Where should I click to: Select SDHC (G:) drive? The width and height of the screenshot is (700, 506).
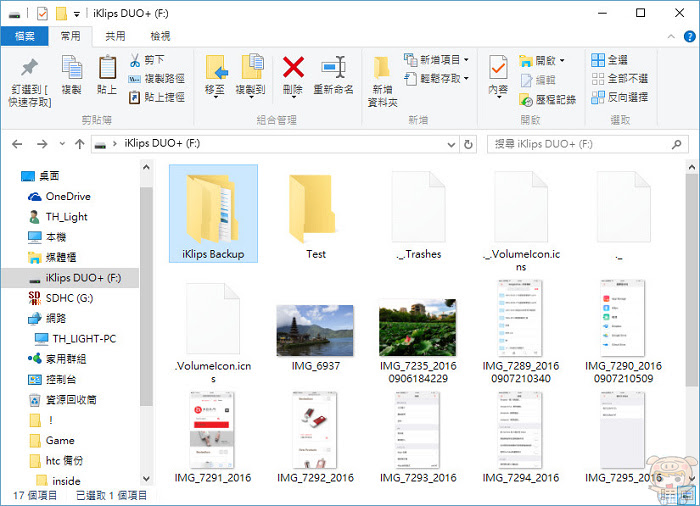pyautogui.click(x=61, y=298)
